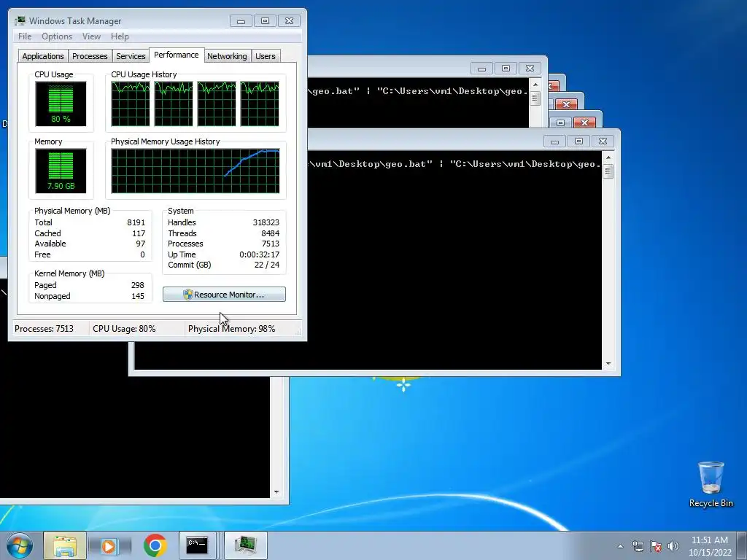
Task: Launch Google Chrome from the taskbar
Action: (x=155, y=545)
